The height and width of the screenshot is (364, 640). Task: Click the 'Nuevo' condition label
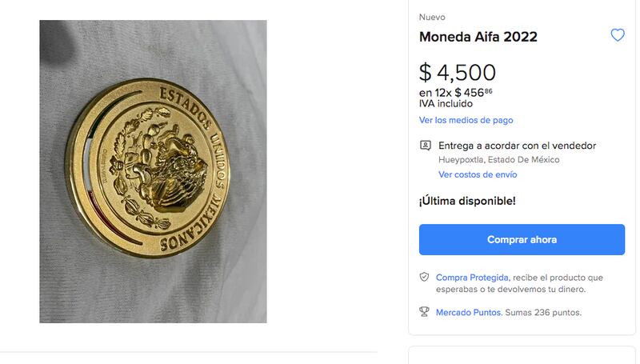432,17
